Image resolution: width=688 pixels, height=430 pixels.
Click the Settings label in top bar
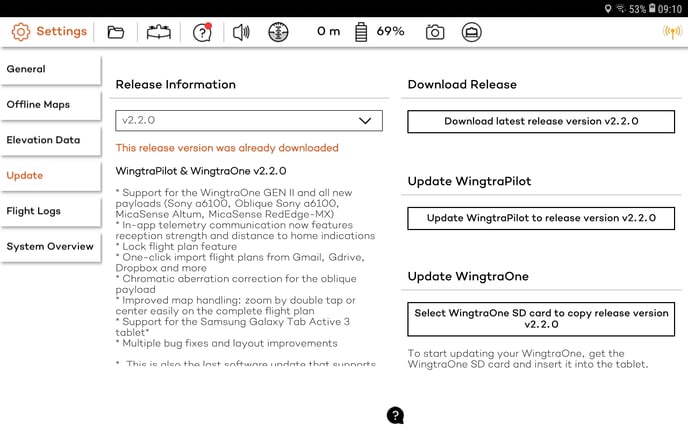pos(61,32)
